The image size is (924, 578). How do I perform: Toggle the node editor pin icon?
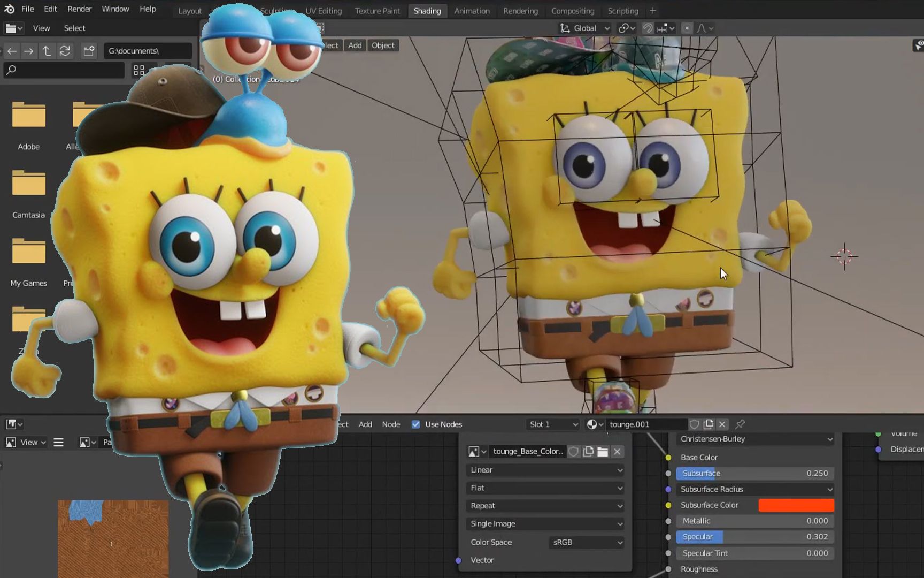740,424
